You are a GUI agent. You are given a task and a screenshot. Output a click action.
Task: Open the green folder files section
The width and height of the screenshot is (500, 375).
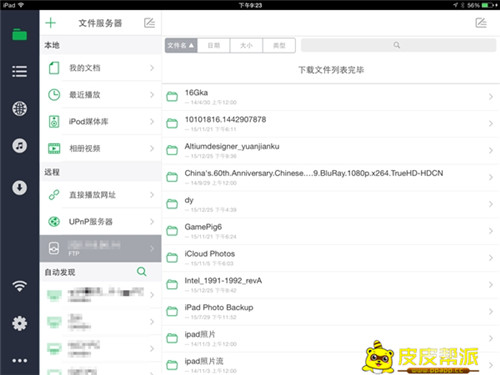pyautogui.click(x=20, y=35)
